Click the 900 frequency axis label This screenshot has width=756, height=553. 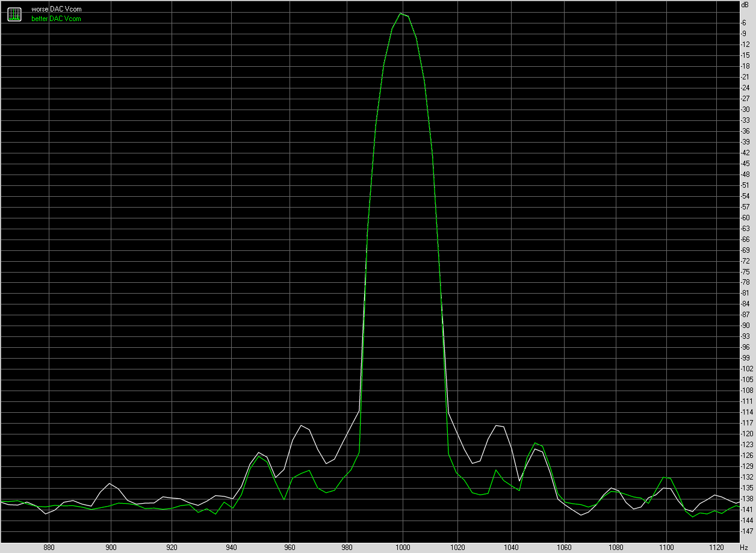click(111, 547)
